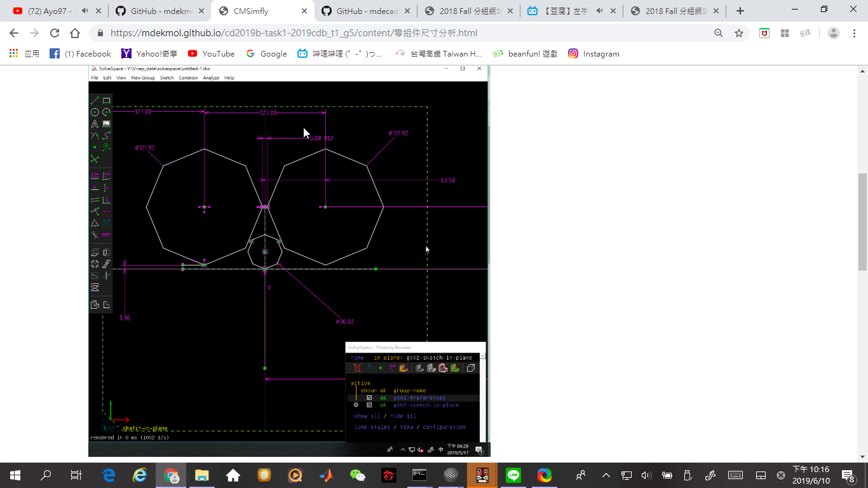Open SolveSpace File menu
Image resolution: width=868 pixels, height=488 pixels.
94,78
